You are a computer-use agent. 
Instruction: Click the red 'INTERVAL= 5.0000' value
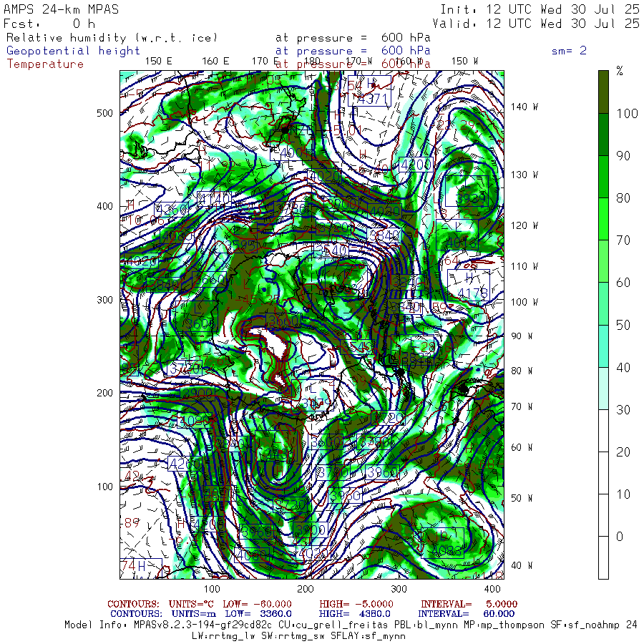(x=469, y=604)
